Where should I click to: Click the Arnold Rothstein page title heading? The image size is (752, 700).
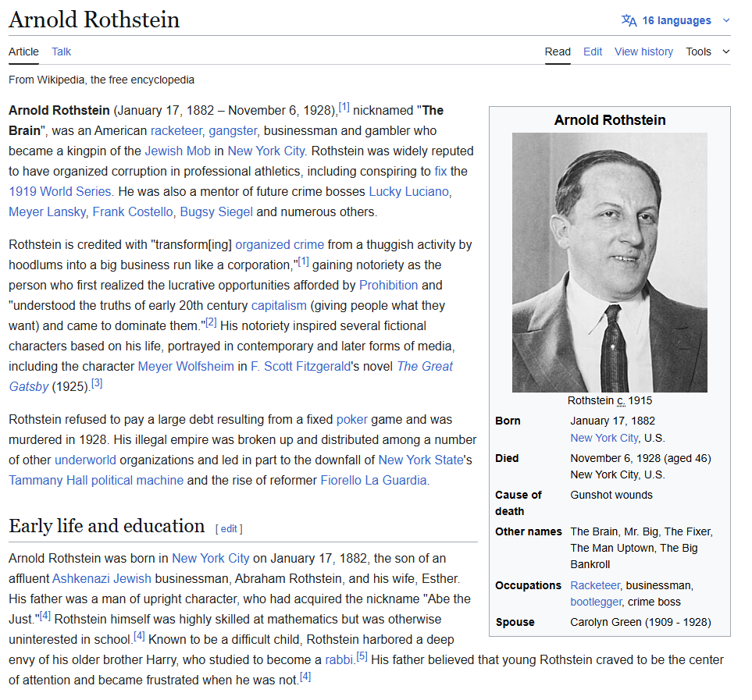(94, 20)
